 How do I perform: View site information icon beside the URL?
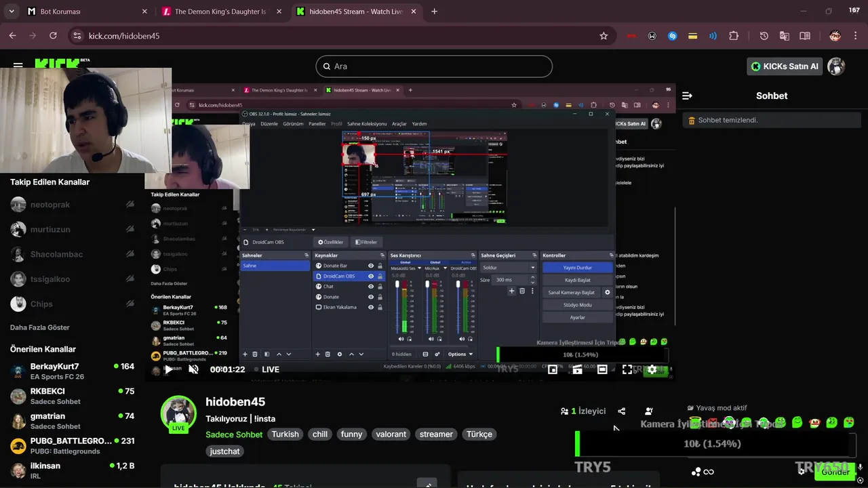77,36
